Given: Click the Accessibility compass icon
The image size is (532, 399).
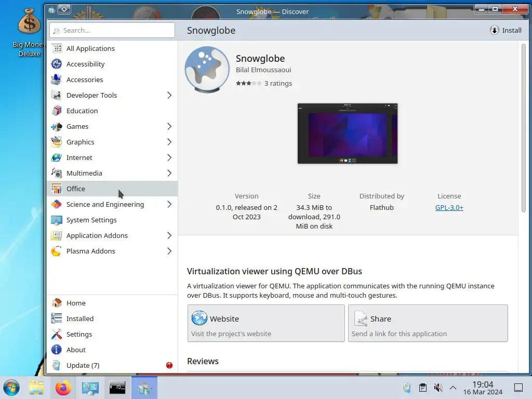Looking at the screenshot, I should (x=57, y=64).
